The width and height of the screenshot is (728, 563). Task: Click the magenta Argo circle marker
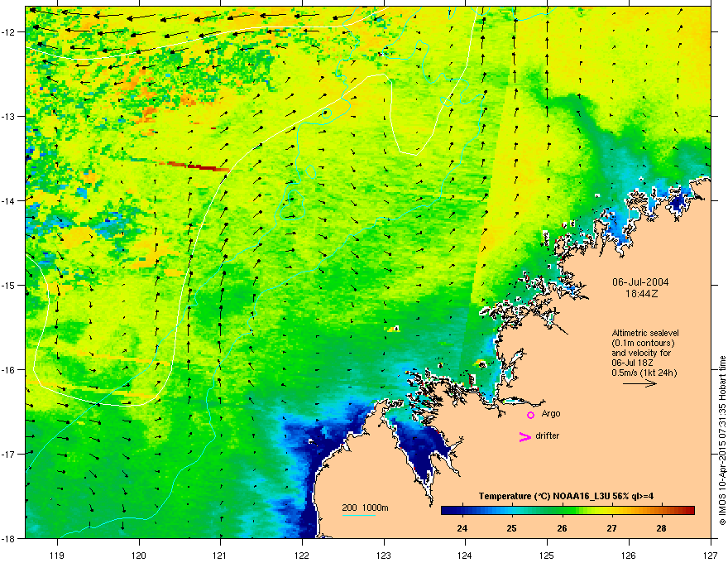click(x=530, y=415)
